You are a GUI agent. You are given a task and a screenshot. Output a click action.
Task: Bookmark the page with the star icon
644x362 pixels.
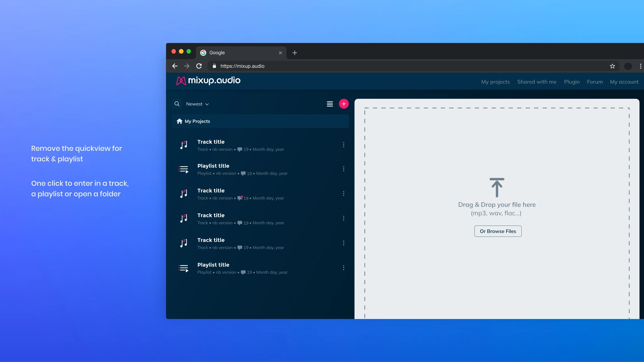point(612,66)
